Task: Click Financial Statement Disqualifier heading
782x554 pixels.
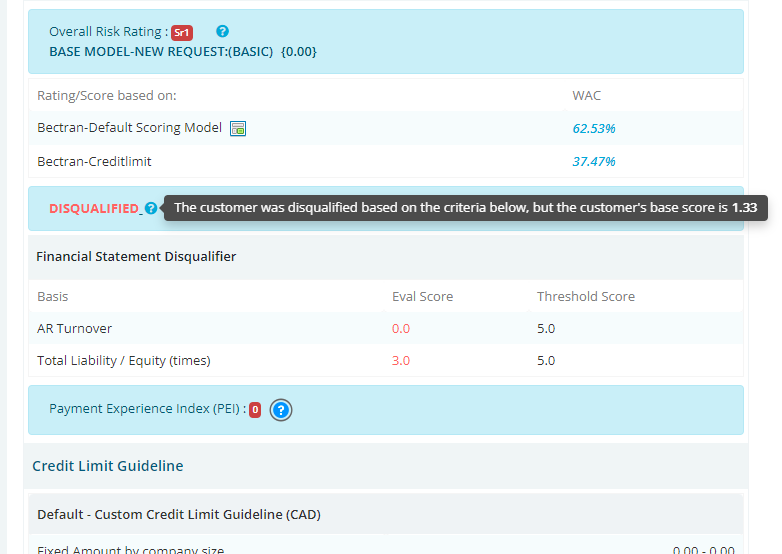Action: (136, 256)
